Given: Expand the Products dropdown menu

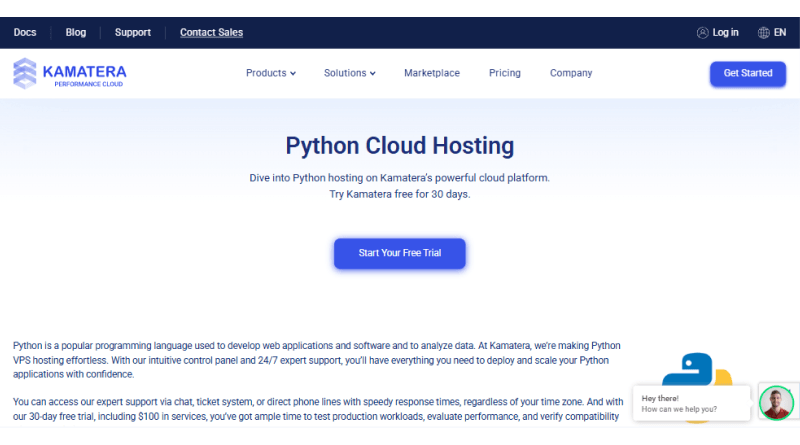Looking at the screenshot, I should 271,73.
